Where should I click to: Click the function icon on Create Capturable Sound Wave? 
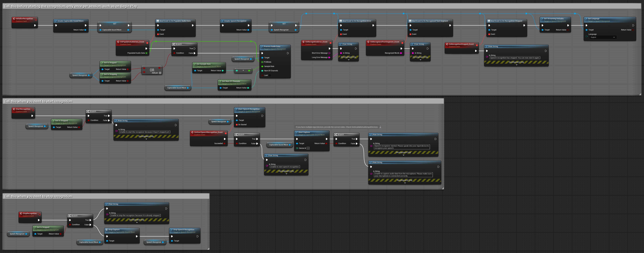coord(56,21)
